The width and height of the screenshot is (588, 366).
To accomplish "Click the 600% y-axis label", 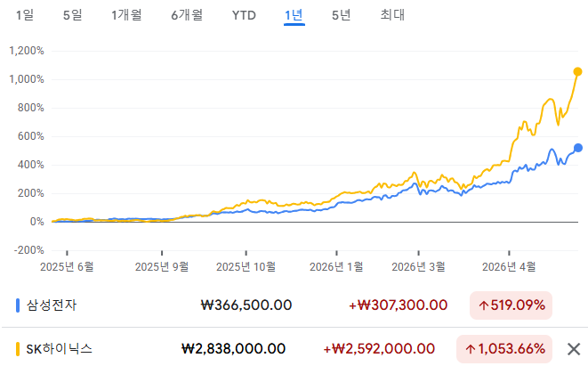I will click(x=31, y=136).
